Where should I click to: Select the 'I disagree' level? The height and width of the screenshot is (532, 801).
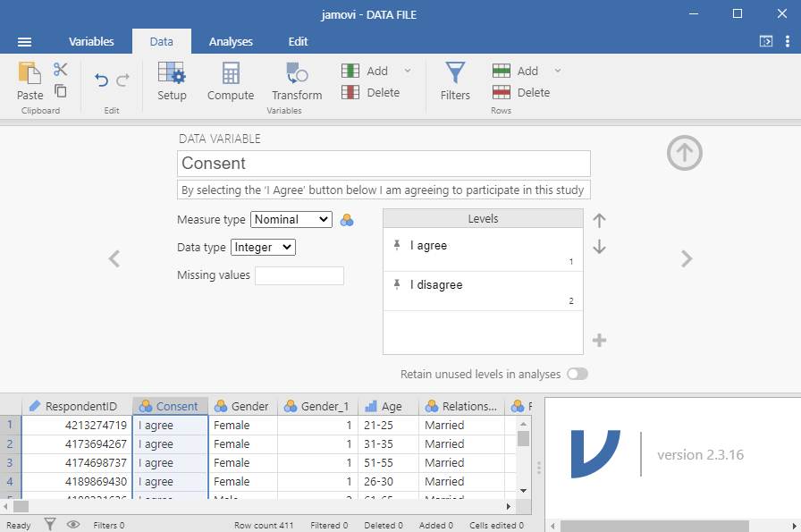[x=483, y=291]
